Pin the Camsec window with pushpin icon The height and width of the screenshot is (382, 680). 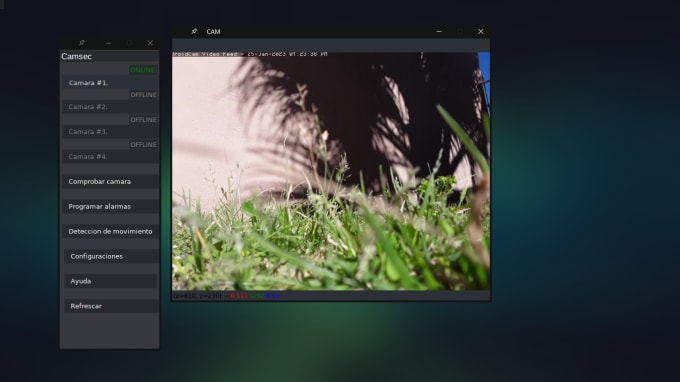[x=82, y=43]
